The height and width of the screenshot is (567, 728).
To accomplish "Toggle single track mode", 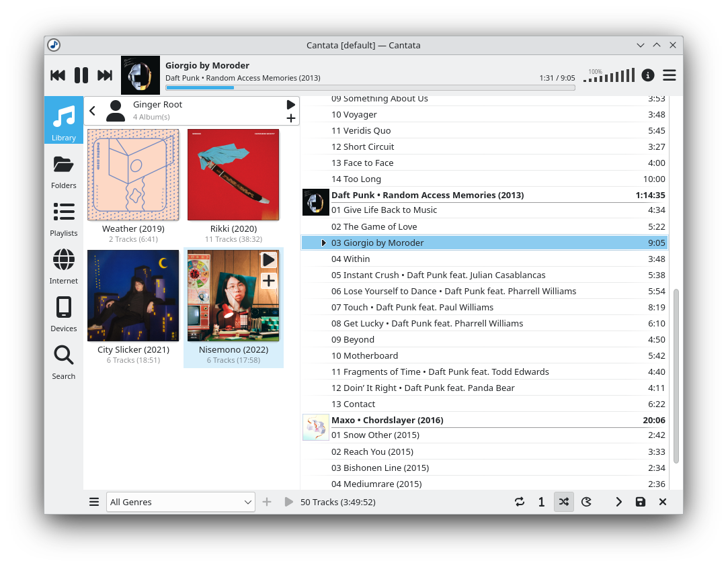I will point(541,502).
